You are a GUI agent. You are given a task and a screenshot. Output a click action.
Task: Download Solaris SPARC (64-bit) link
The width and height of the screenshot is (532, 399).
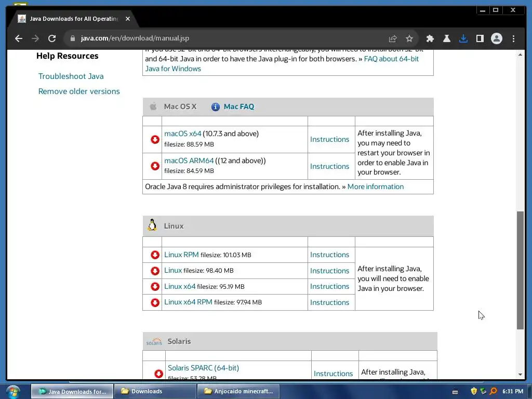[203, 368]
